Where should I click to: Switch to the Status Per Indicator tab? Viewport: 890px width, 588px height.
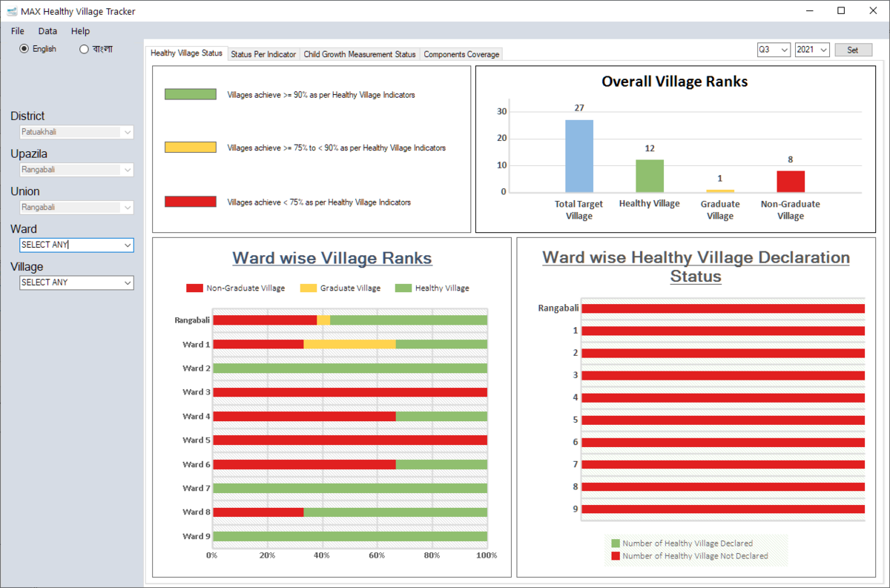(263, 53)
